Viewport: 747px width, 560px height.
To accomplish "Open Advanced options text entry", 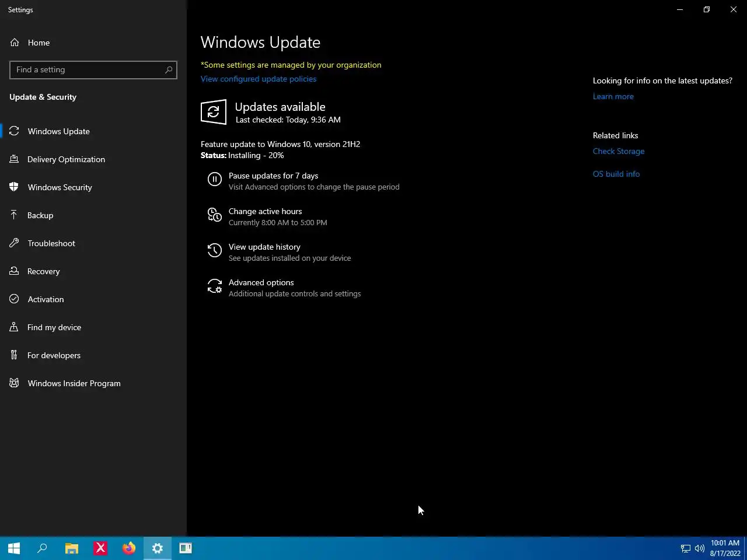I will point(261,282).
